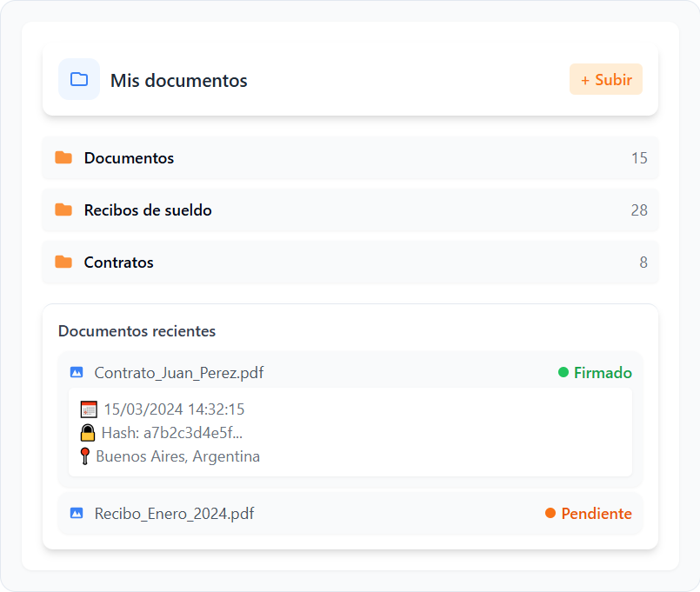700x592 pixels.
Task: Click the blue folder icon beside Mis documentos
Action: click(x=79, y=80)
